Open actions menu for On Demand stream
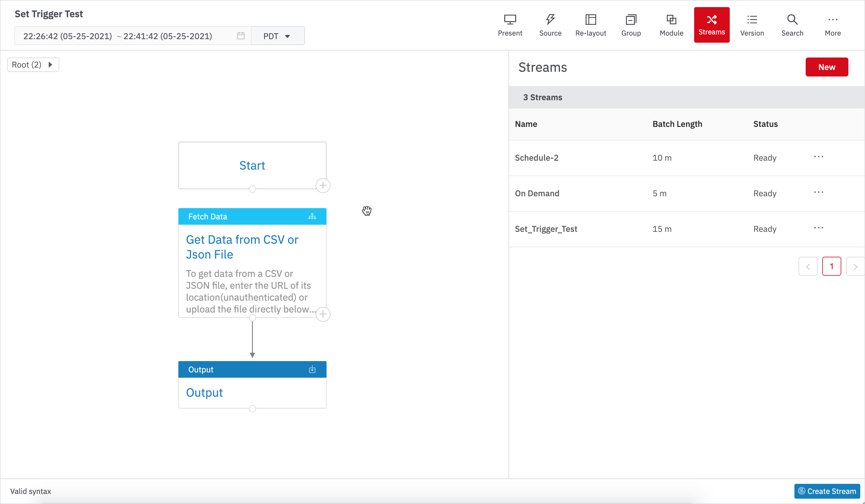865x504 pixels. [x=818, y=192]
